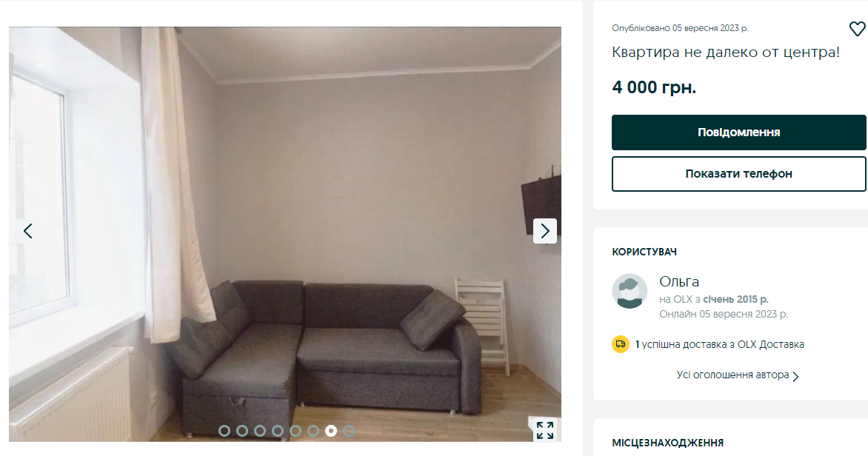Image resolution: width=868 pixels, height=456 pixels.
Task: Show next photo with right arrow
Action: point(544,231)
